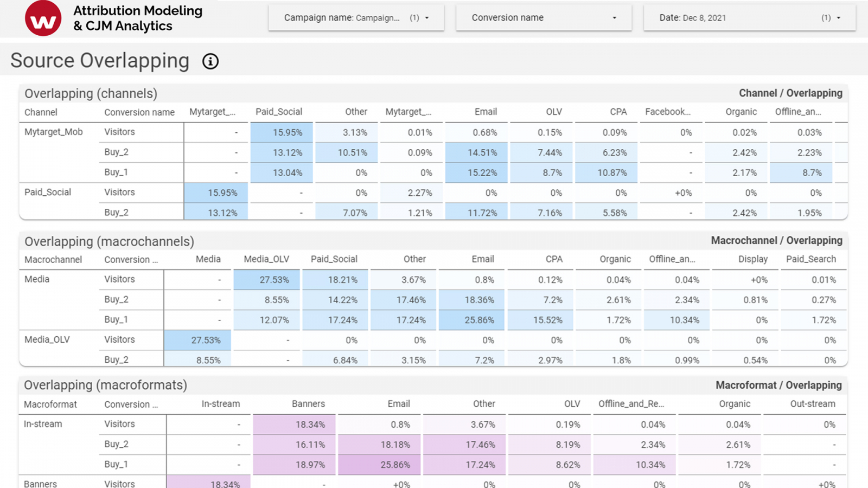Click the Out-stream column header

tap(812, 404)
